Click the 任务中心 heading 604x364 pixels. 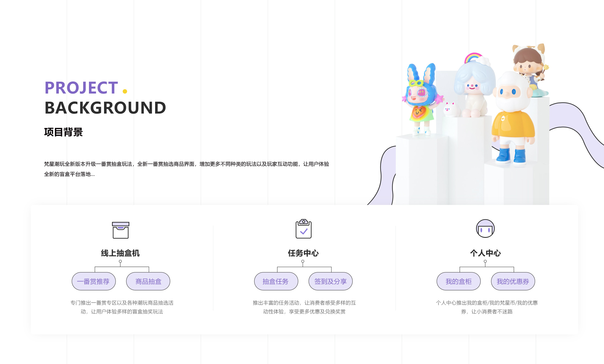[x=303, y=253]
